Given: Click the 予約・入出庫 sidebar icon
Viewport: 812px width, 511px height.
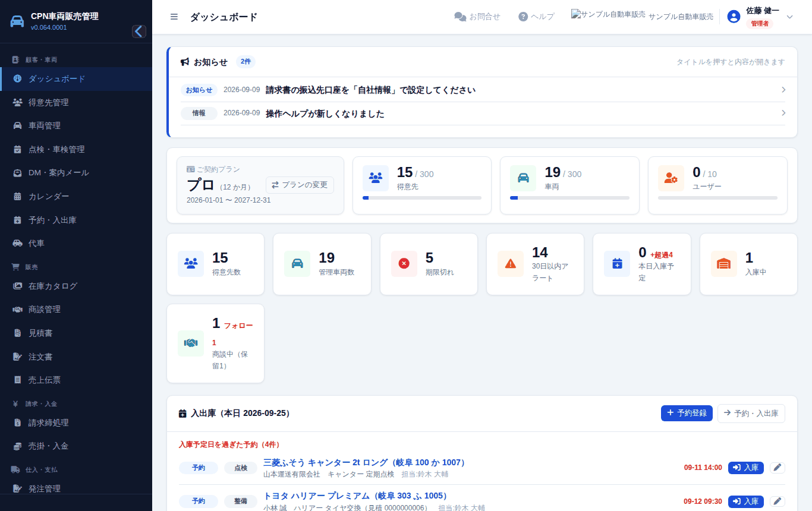Looking at the screenshot, I should [x=17, y=220].
